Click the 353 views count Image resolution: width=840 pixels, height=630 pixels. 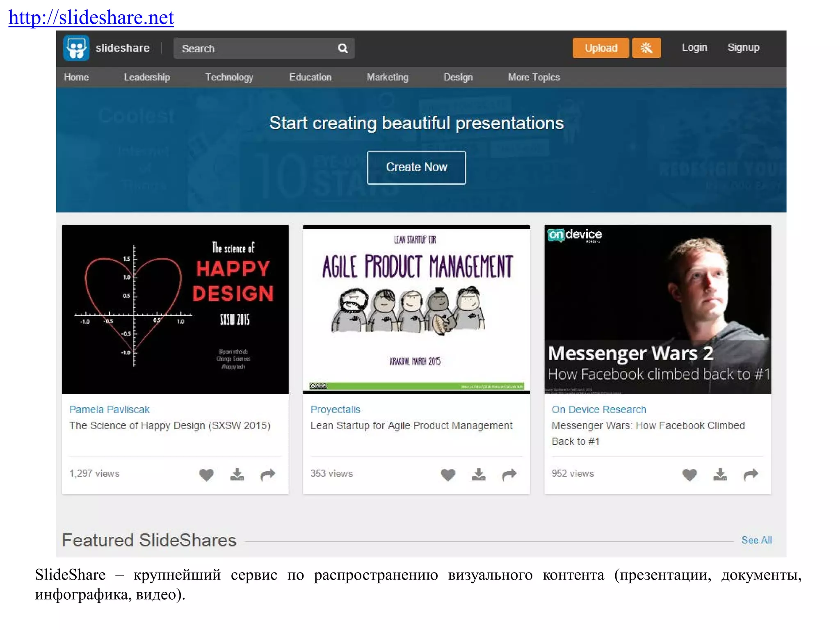pos(331,473)
